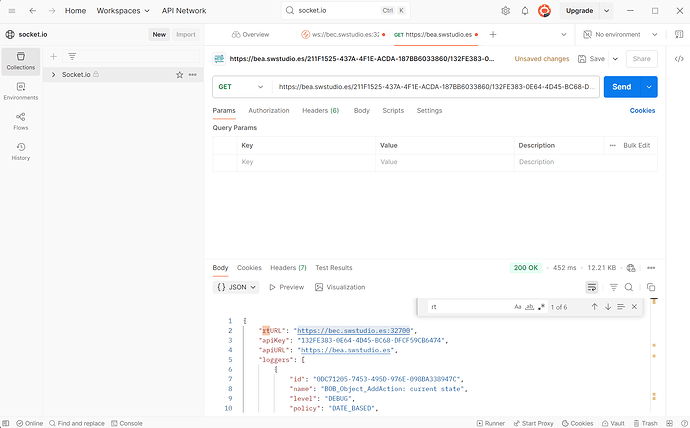Open the Upgrade dropdown arrow
The image size is (690, 428).
(x=606, y=11)
